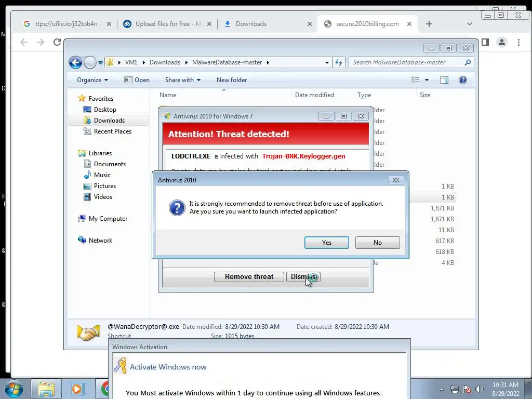Toggle the Chrome side panel icon

485,42
